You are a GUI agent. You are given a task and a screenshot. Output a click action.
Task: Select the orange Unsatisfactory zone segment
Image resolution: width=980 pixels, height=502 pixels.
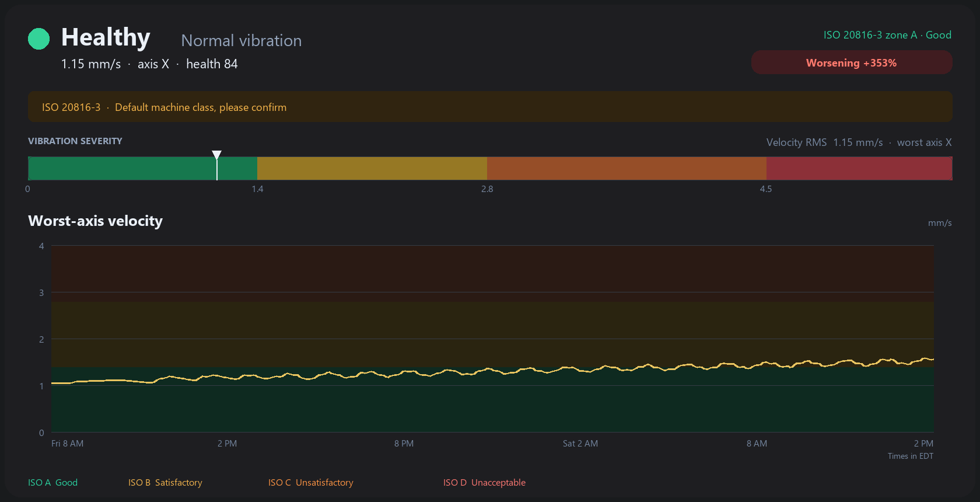(x=626, y=168)
